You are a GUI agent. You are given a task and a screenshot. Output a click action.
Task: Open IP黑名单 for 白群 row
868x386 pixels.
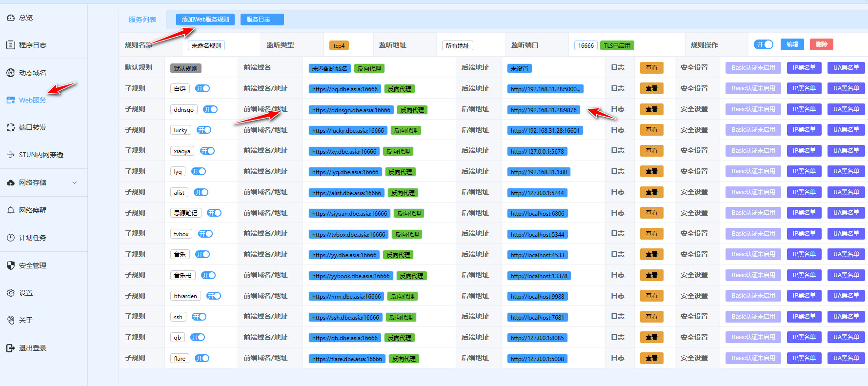(804, 88)
